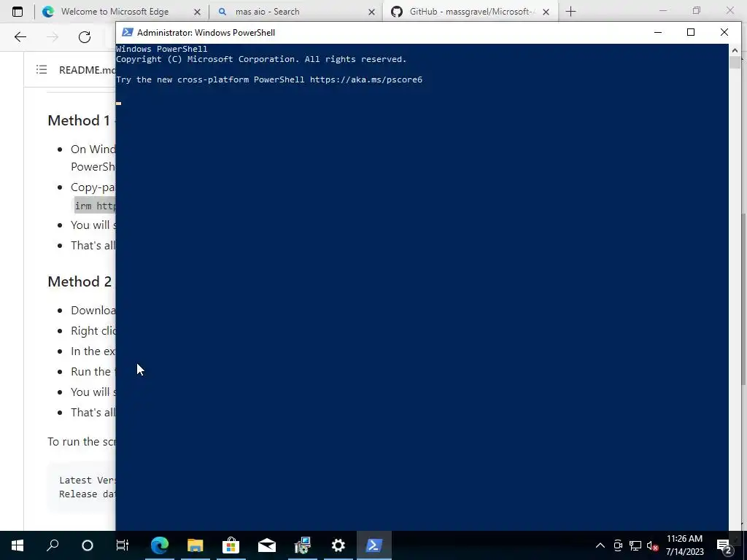
Task: Close the Edge browser window
Action: click(x=729, y=10)
